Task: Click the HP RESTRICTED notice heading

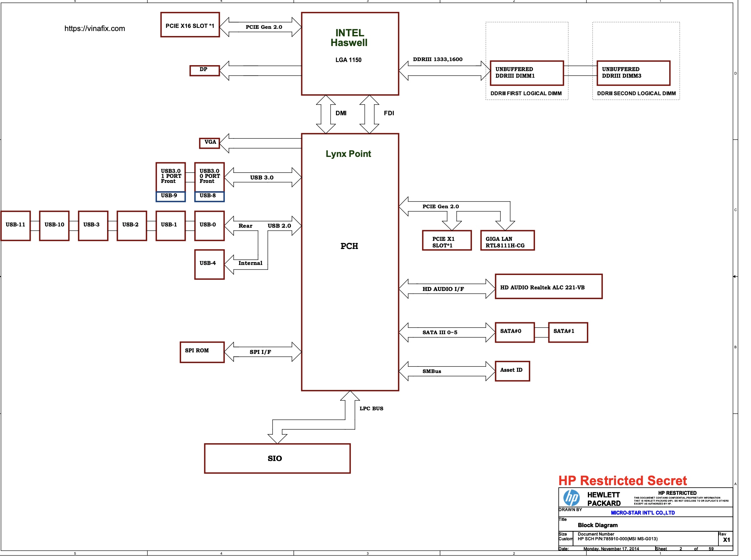Action: 677,493
